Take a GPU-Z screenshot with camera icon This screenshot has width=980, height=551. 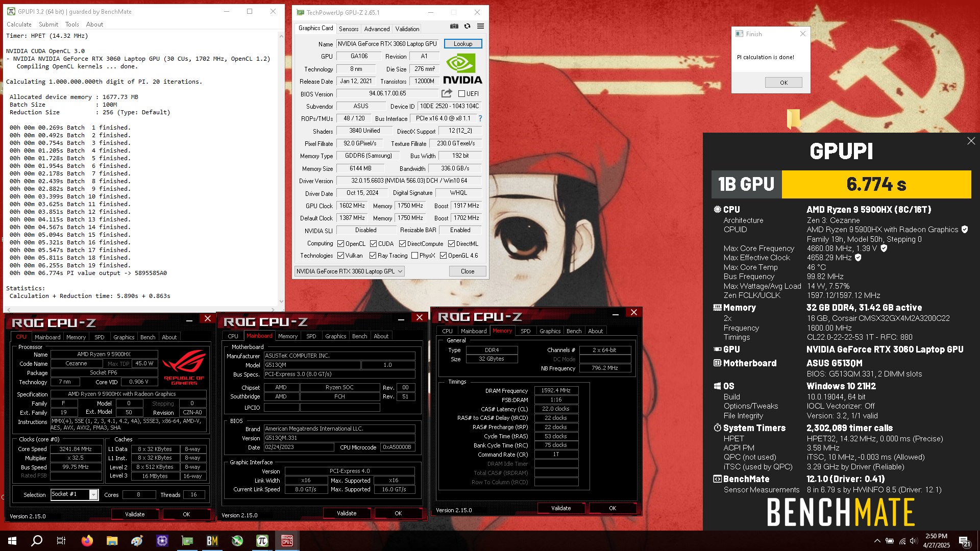(454, 27)
